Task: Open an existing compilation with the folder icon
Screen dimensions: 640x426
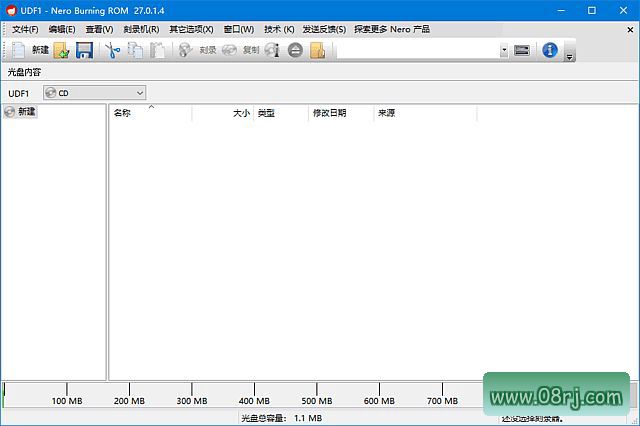Action: [x=62, y=50]
